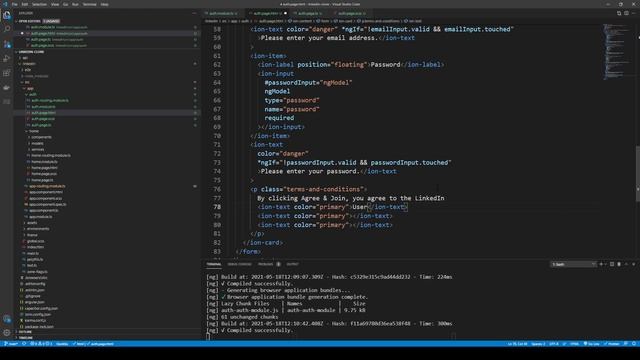Open the Source Control view
The width and height of the screenshot is (640, 360).
tap(7, 44)
